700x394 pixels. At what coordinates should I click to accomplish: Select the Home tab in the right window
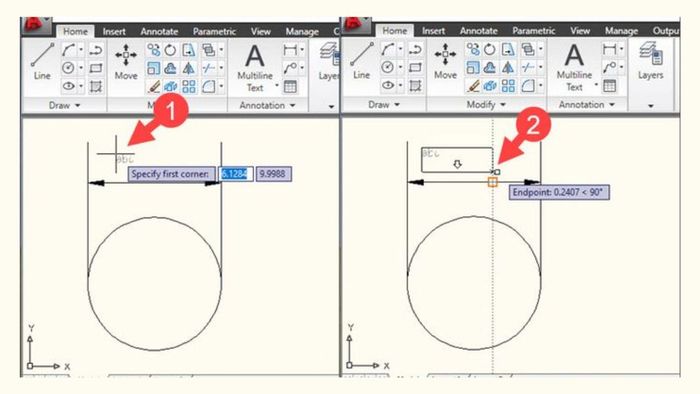tap(395, 30)
